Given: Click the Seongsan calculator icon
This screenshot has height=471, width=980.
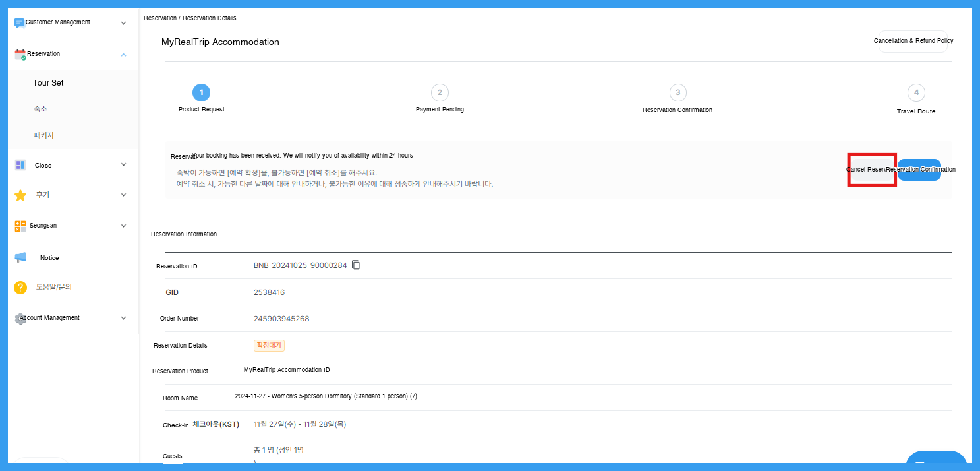Looking at the screenshot, I should point(20,226).
